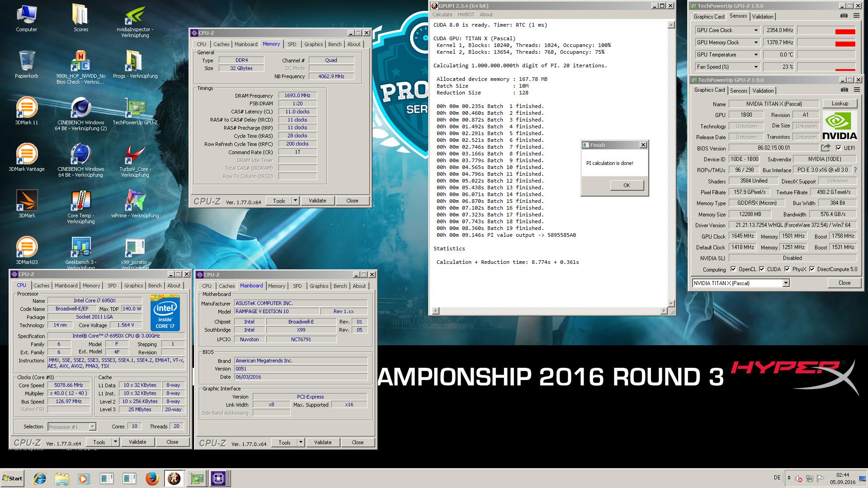Open the NVIDIA TITAN X (Pascal) card selector
The width and height of the screenshot is (868, 488).
[741, 283]
